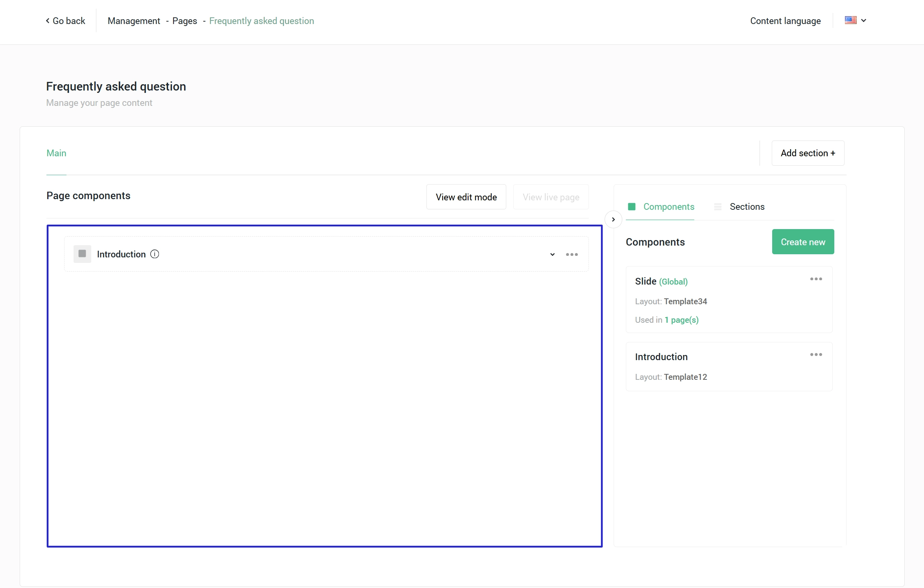Viewport: 924px width, 588px height.
Task: Open the '1 page(s)' usage link
Action: point(682,320)
